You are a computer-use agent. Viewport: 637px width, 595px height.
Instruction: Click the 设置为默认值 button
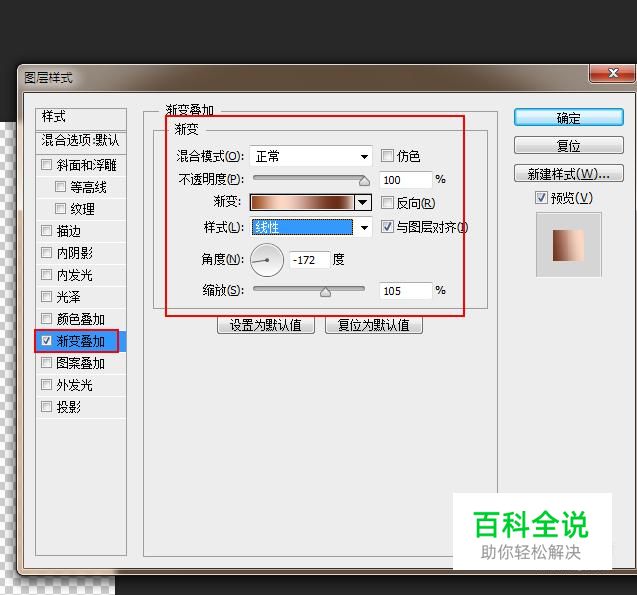(266, 325)
